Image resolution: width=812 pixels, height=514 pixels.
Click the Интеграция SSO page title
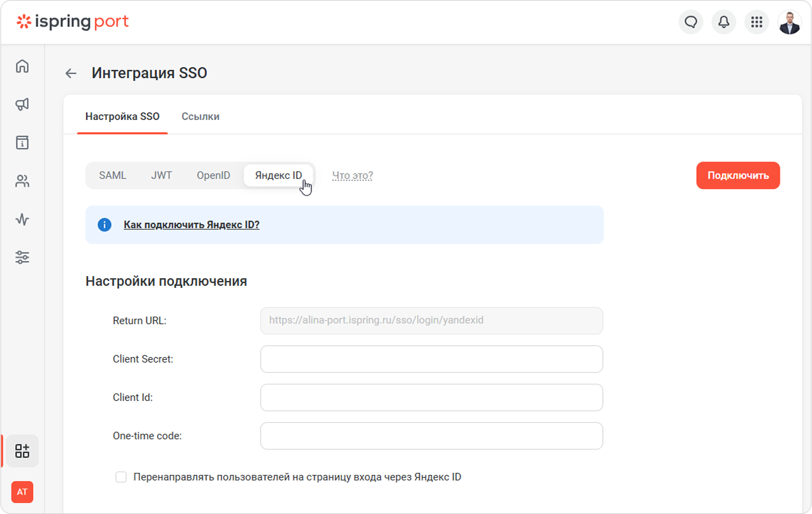pos(149,73)
